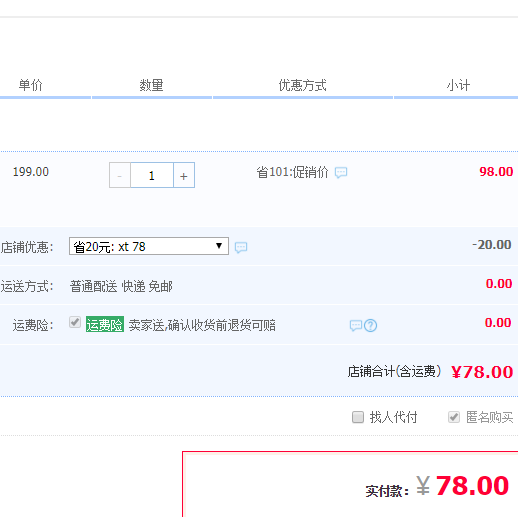Image resolution: width=518 pixels, height=517 pixels.
Task: Click the 单价 column header
Action: (31, 85)
